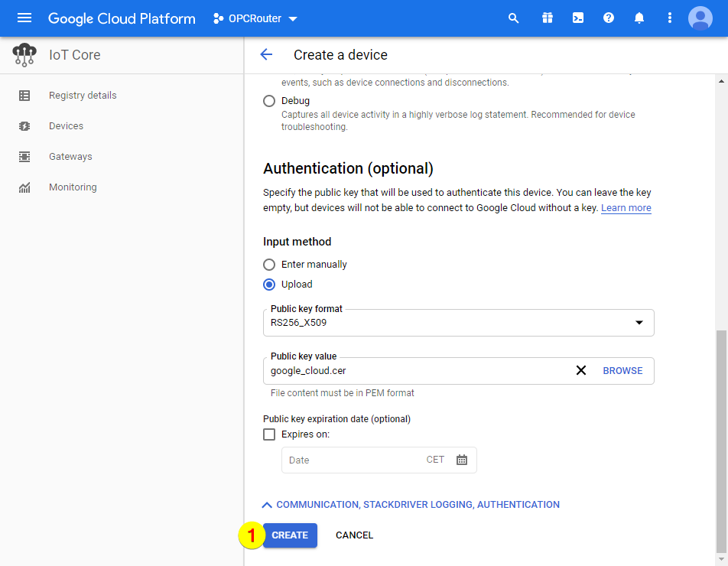Open the calendar icon in the date field
728x566 pixels.
tap(460, 460)
